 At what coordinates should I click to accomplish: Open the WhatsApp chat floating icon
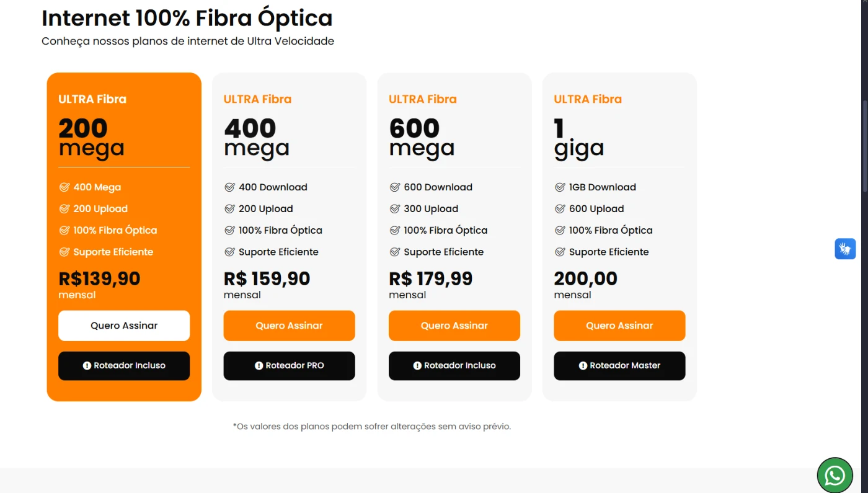point(835,476)
